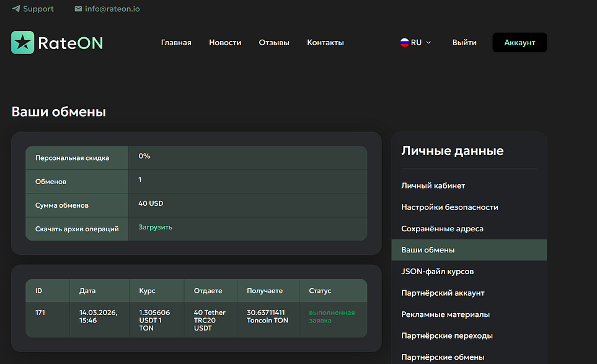Open Личный кабинет in sidebar
597x364 pixels.
(x=433, y=186)
